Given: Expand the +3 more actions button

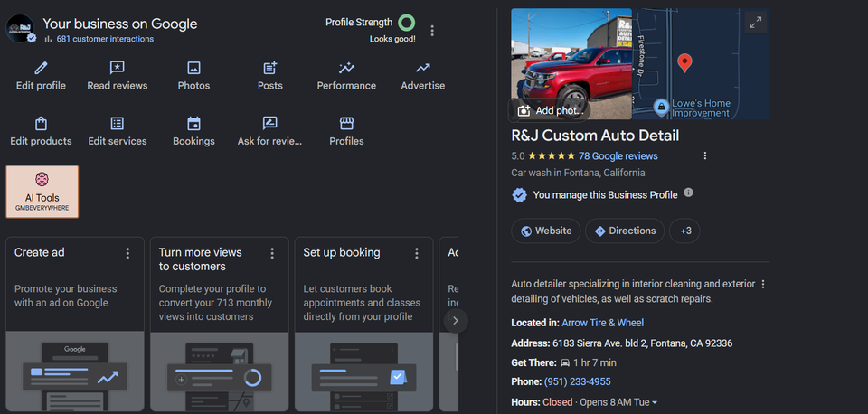Looking at the screenshot, I should point(684,231).
